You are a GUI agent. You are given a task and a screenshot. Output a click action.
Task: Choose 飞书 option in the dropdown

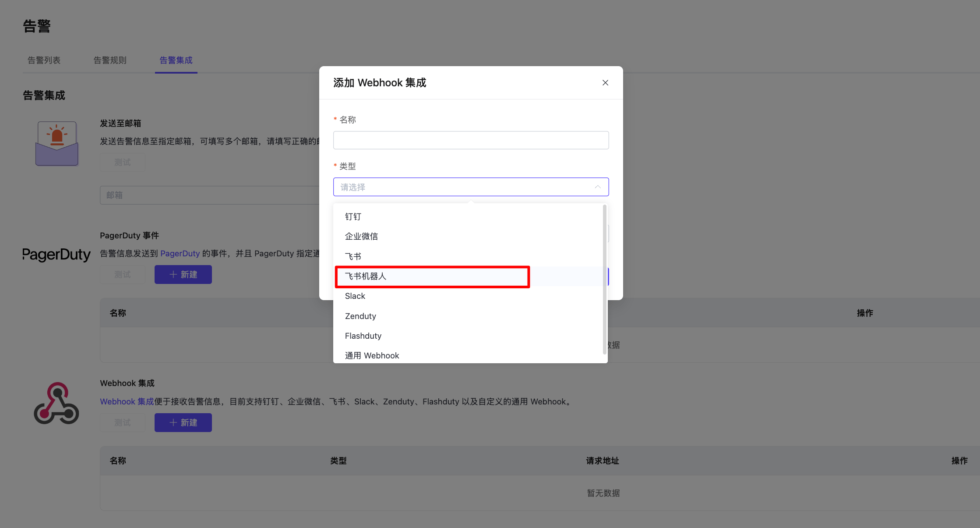click(x=468, y=256)
